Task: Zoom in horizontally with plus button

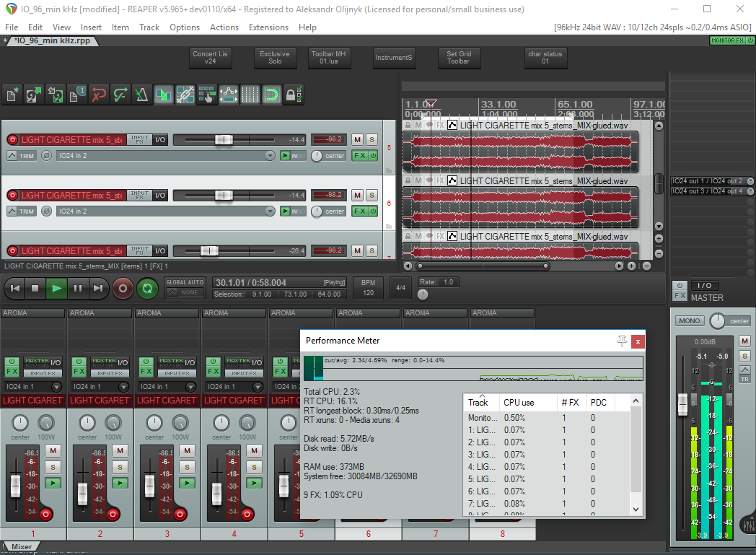Action: (x=631, y=266)
